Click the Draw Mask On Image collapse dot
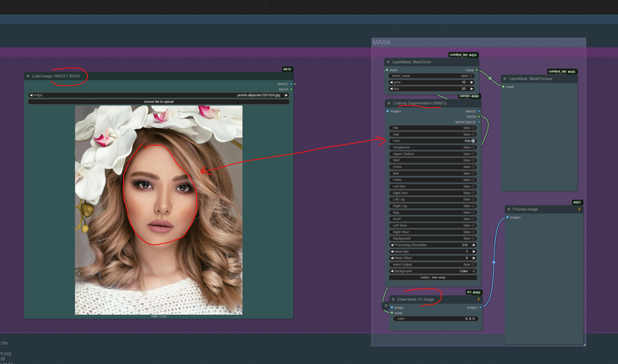 click(393, 299)
